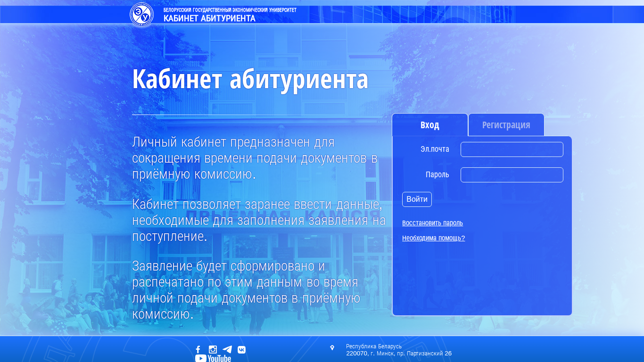Click the Войти button
Screen dimensions: 644x362
coord(417,199)
